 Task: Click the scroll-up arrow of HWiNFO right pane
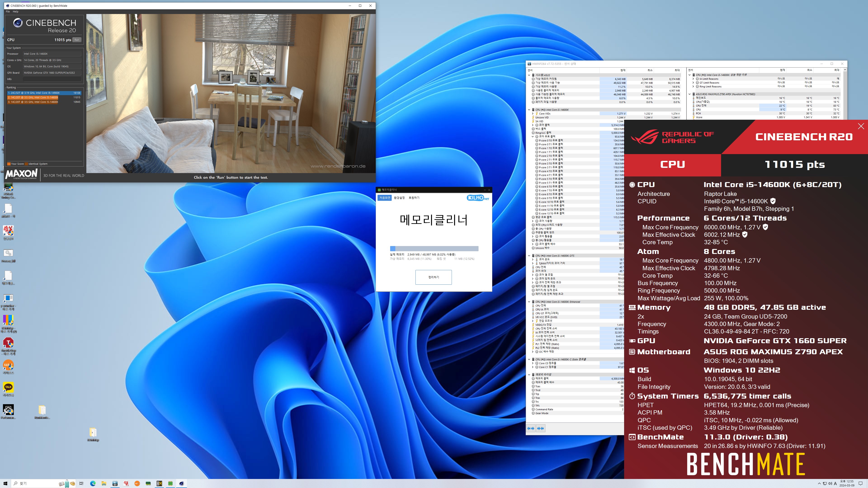(x=845, y=70)
